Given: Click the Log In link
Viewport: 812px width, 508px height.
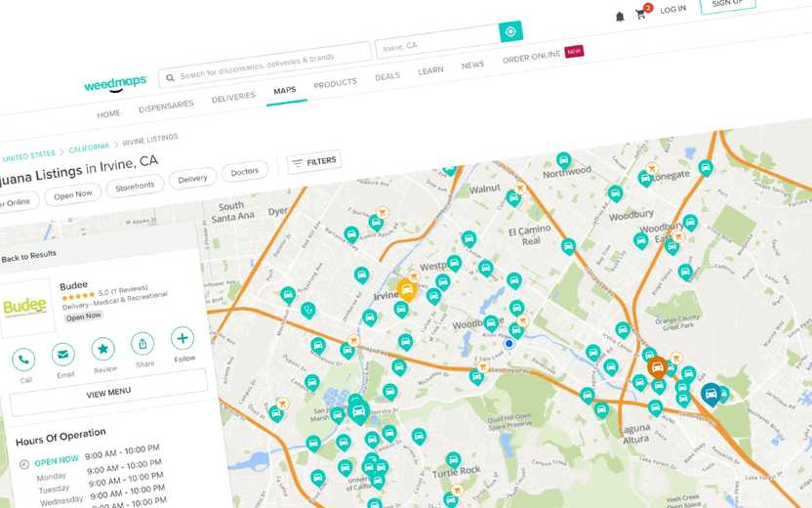Looking at the screenshot, I should coord(672,10).
